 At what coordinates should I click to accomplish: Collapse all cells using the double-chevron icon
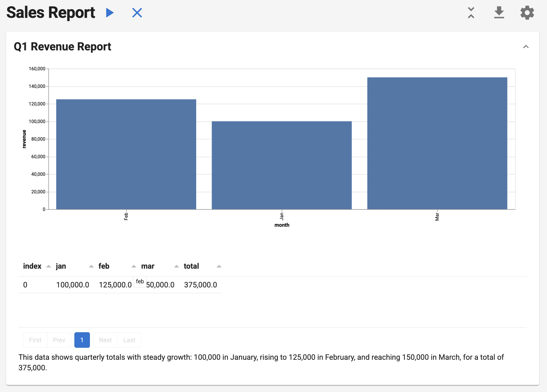[471, 13]
